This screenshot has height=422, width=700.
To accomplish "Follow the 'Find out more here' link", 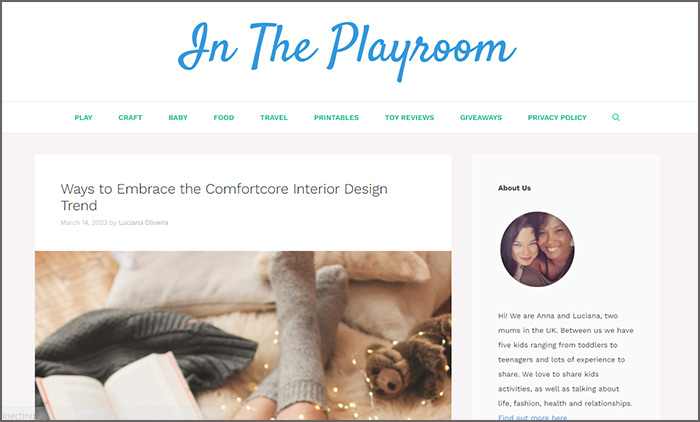I will 533,418.
